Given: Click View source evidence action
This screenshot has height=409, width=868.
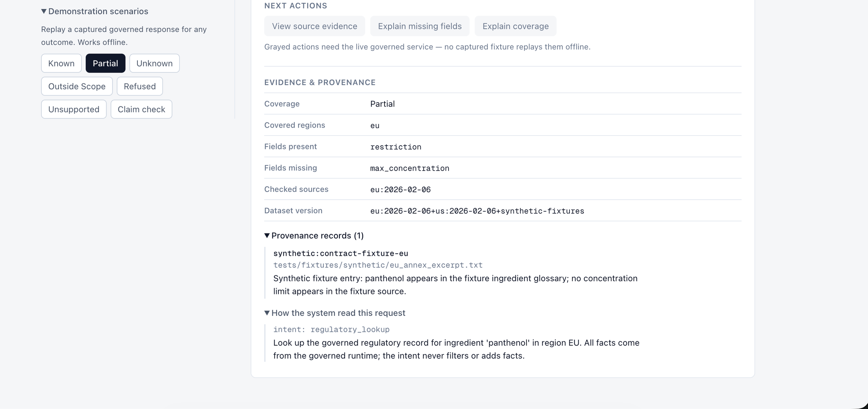Looking at the screenshot, I should [x=315, y=26].
